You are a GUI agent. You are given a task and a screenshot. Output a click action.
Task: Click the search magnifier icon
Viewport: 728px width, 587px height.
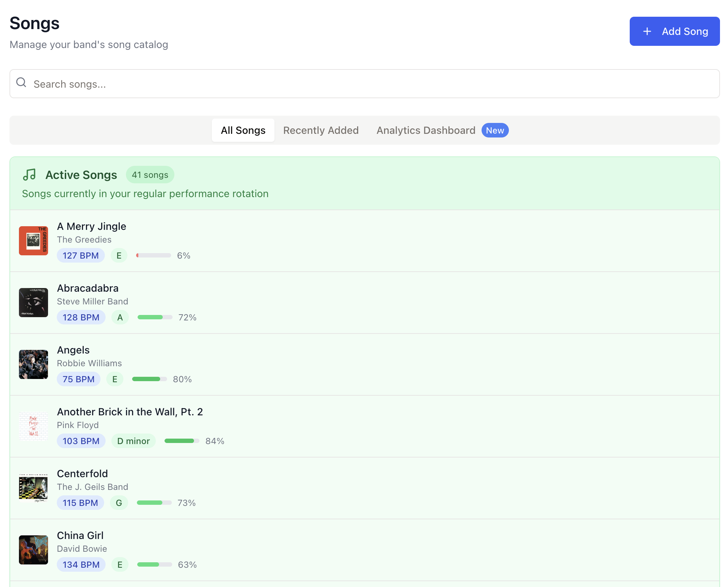pyautogui.click(x=21, y=83)
